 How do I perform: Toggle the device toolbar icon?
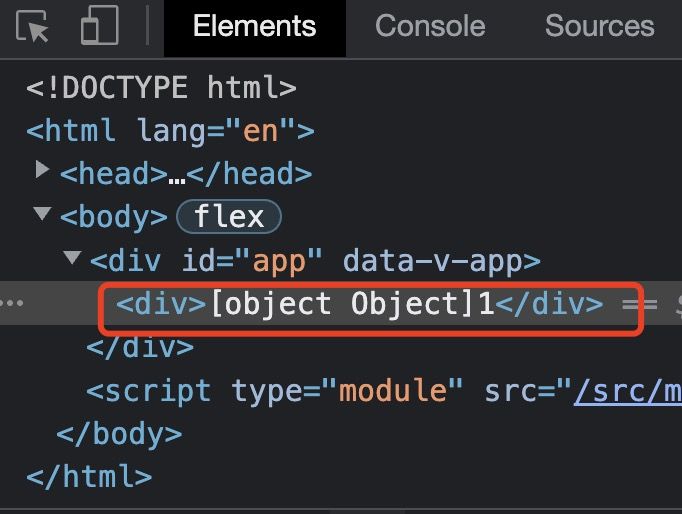100,25
